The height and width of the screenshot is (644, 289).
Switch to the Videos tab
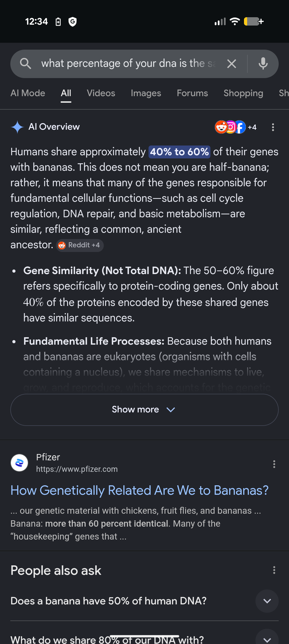[101, 93]
